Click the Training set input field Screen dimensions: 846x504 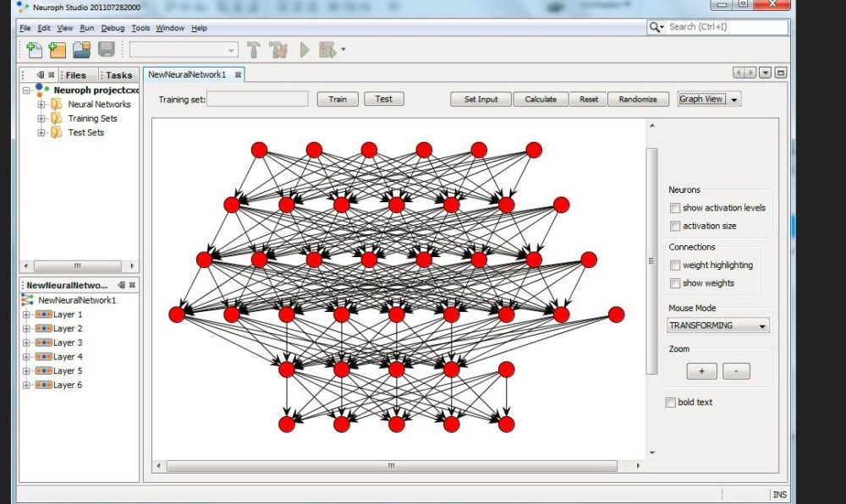[258, 99]
